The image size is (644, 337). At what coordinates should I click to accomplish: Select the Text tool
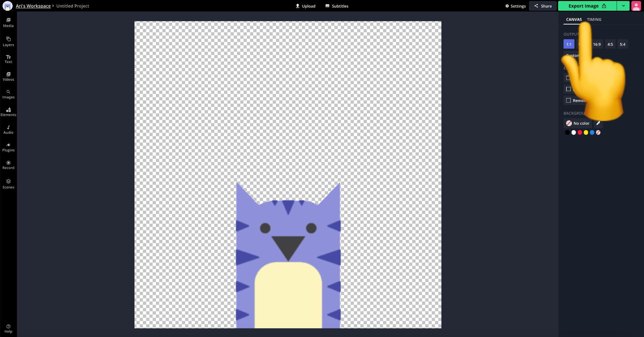[x=8, y=59]
